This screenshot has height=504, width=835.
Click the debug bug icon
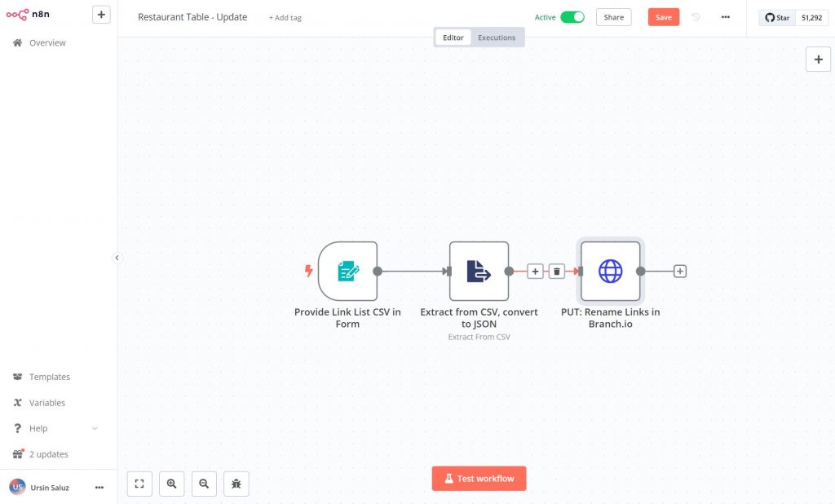pyautogui.click(x=236, y=484)
